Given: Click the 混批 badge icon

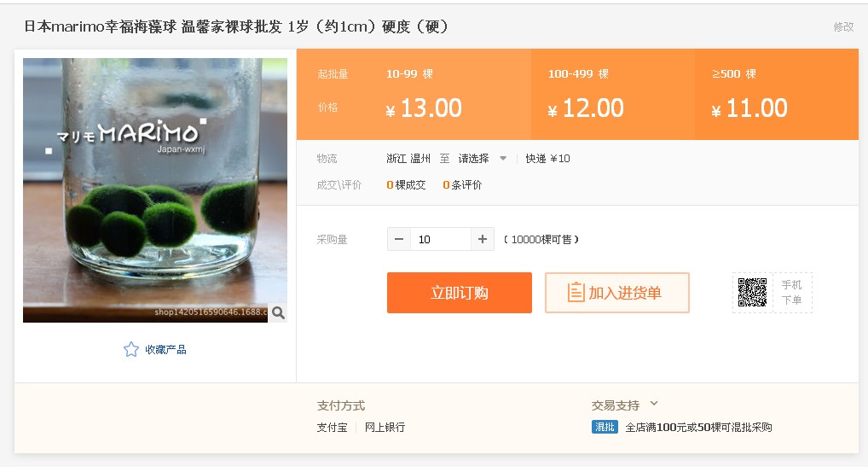Looking at the screenshot, I should click(x=604, y=427).
